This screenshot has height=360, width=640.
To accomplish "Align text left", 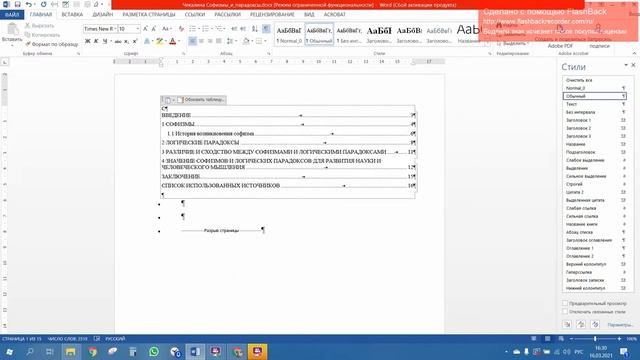I will point(192,41).
